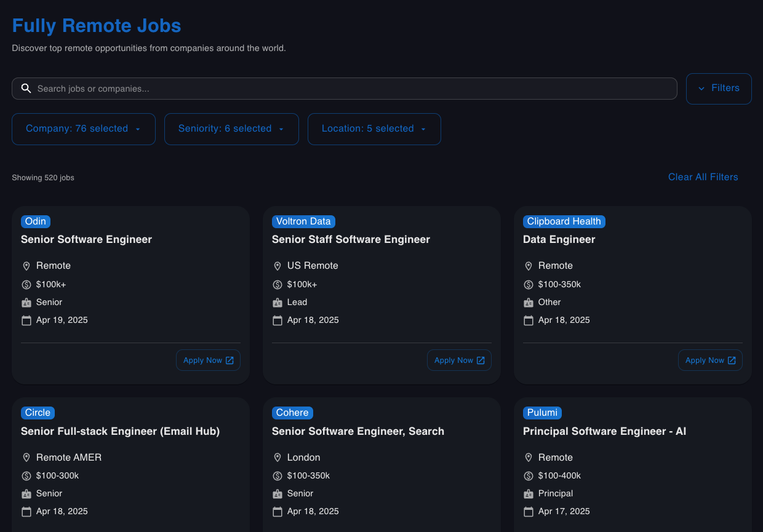Click salary dollar icon on Voltron Data card

[x=278, y=285]
